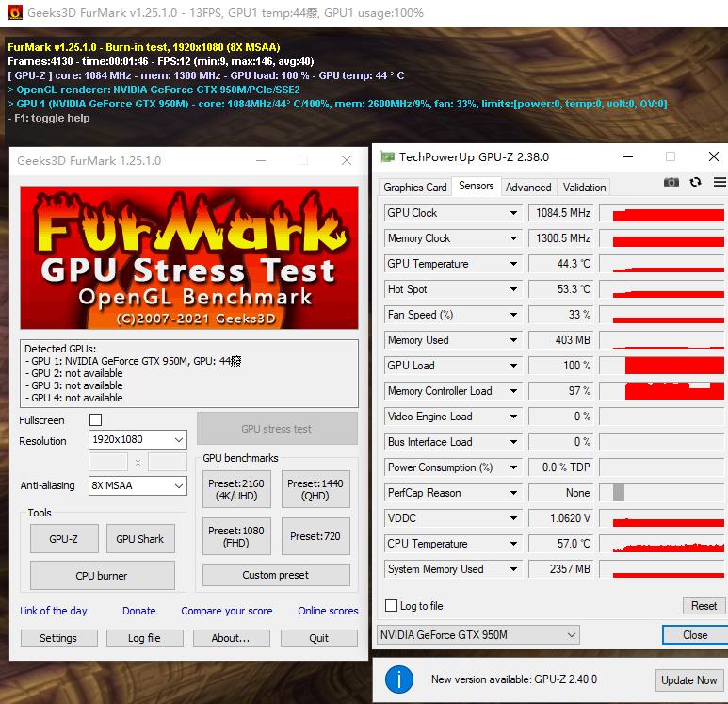
Task: Open the About... dialog
Action: coord(231,638)
